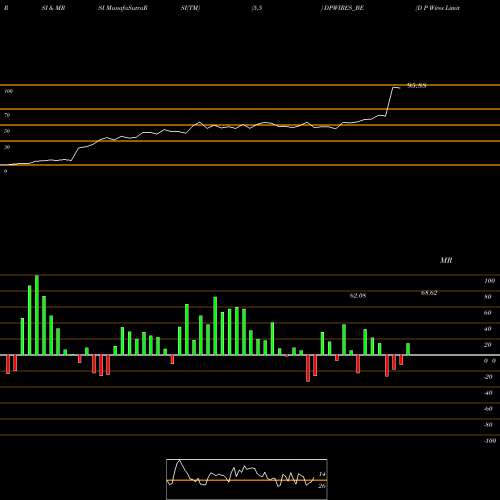500x500 pixels.
Task: Click the 30 level label on RSI axis
Action: tap(7, 147)
